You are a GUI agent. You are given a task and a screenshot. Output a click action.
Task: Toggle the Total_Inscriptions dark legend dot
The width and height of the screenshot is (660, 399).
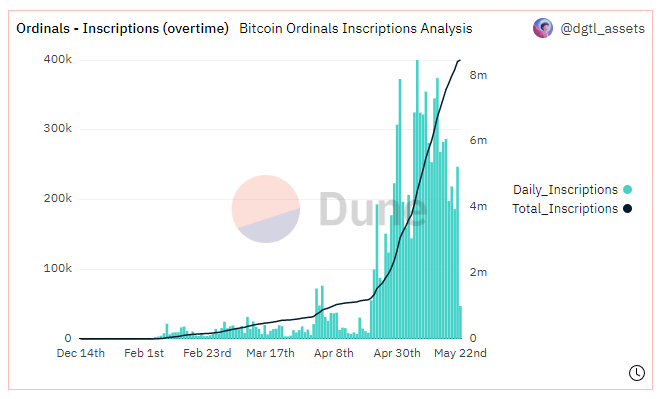tap(627, 208)
